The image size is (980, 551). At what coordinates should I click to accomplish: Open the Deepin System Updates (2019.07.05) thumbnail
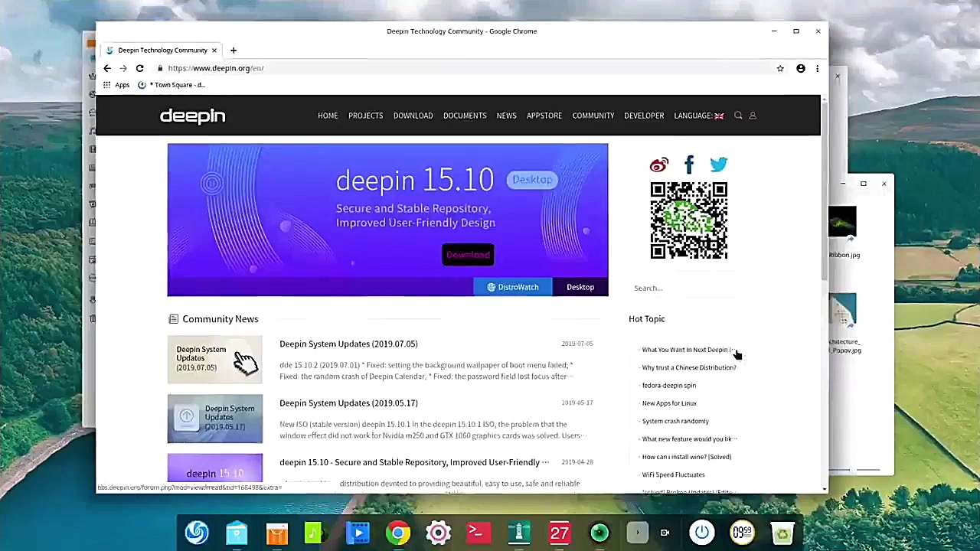pyautogui.click(x=215, y=360)
